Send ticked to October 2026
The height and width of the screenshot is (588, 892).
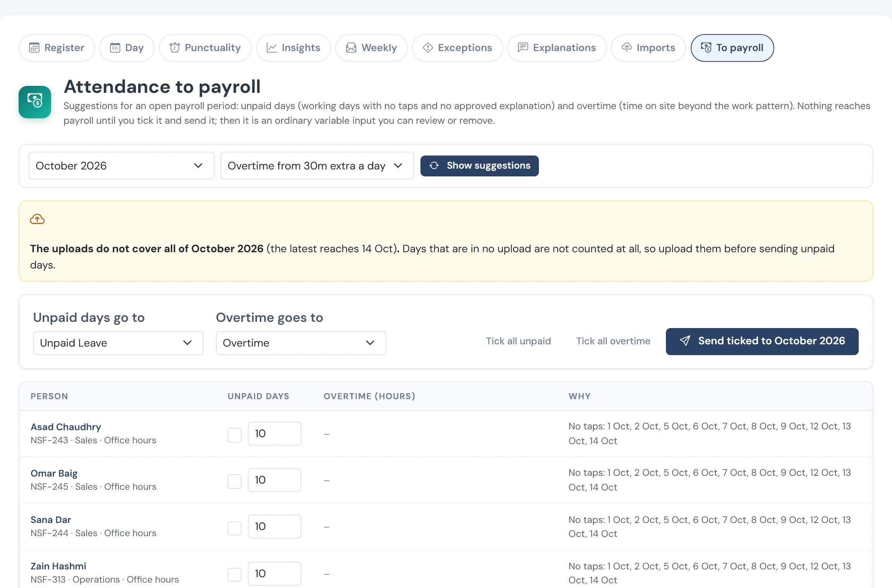[762, 341]
